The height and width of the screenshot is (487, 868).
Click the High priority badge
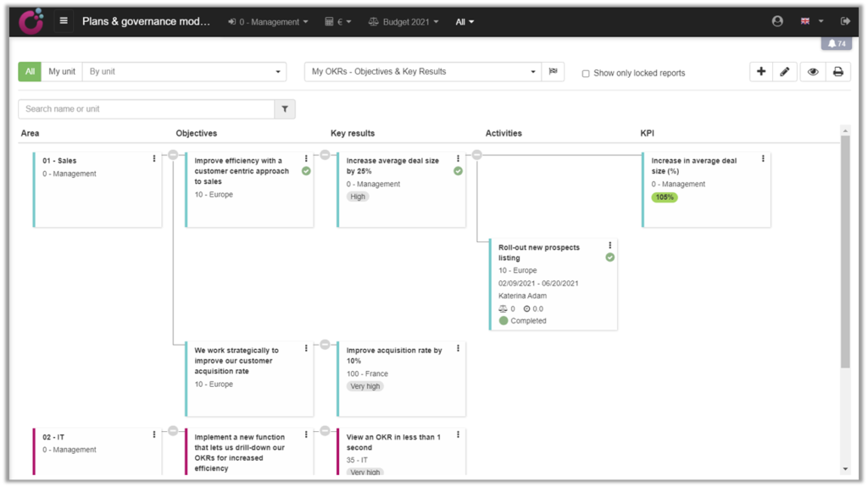tap(358, 196)
